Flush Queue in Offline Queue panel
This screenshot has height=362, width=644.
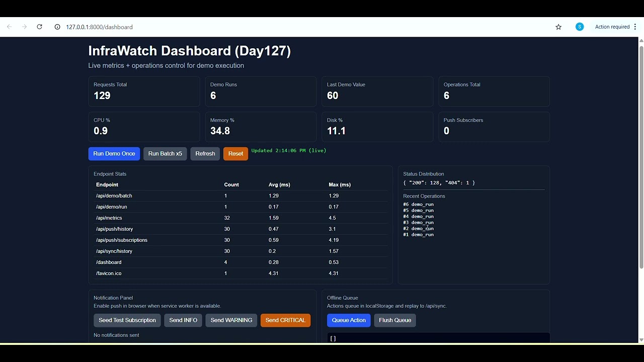pos(395,320)
